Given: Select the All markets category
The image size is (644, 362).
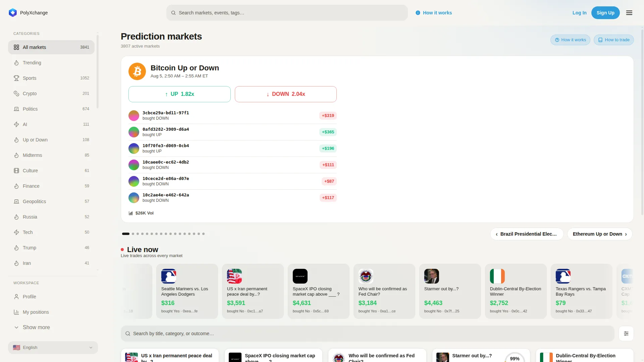Looking at the screenshot, I should (x=51, y=47).
